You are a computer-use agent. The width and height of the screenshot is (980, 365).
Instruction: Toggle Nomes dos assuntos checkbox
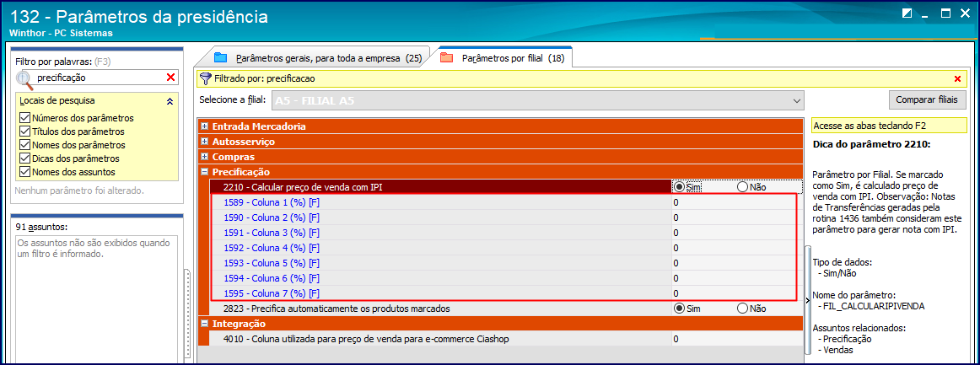coord(25,172)
